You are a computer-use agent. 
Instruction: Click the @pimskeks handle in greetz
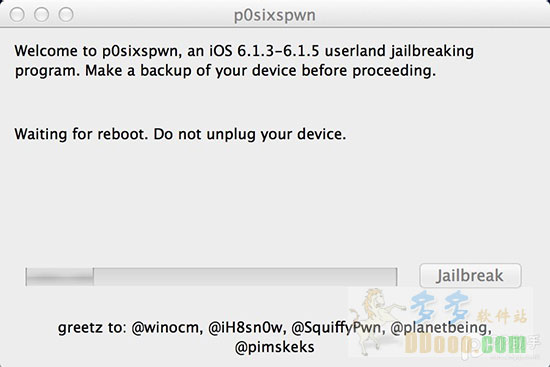(x=275, y=347)
